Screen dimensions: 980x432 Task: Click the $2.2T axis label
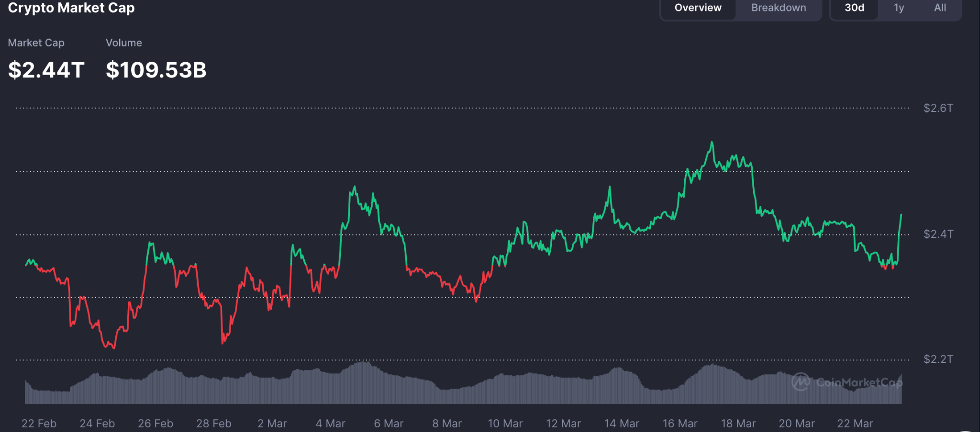point(938,360)
